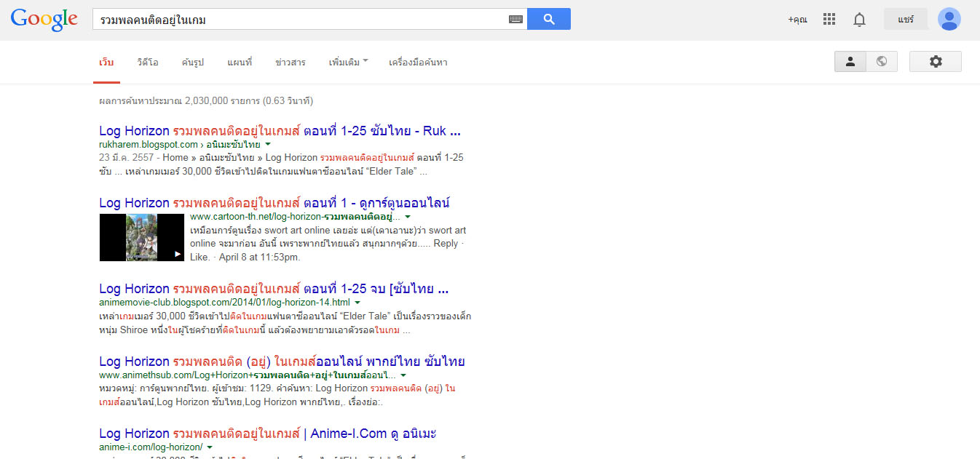Open the Google apps grid icon

point(829,20)
